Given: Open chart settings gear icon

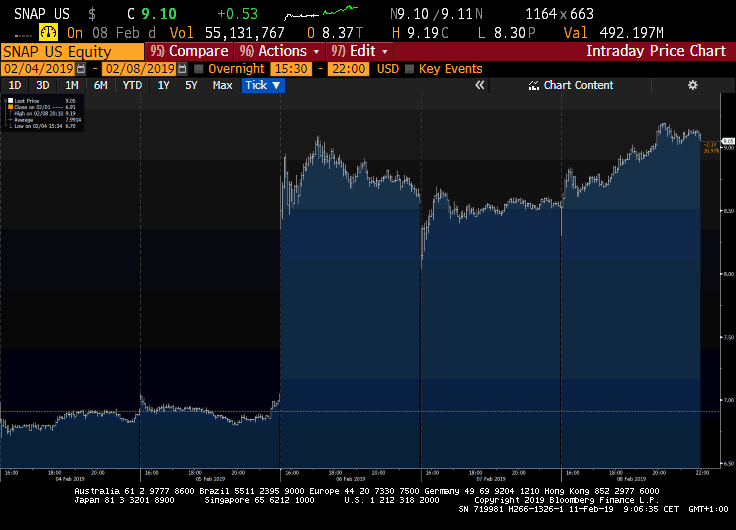Looking at the screenshot, I should [x=692, y=85].
